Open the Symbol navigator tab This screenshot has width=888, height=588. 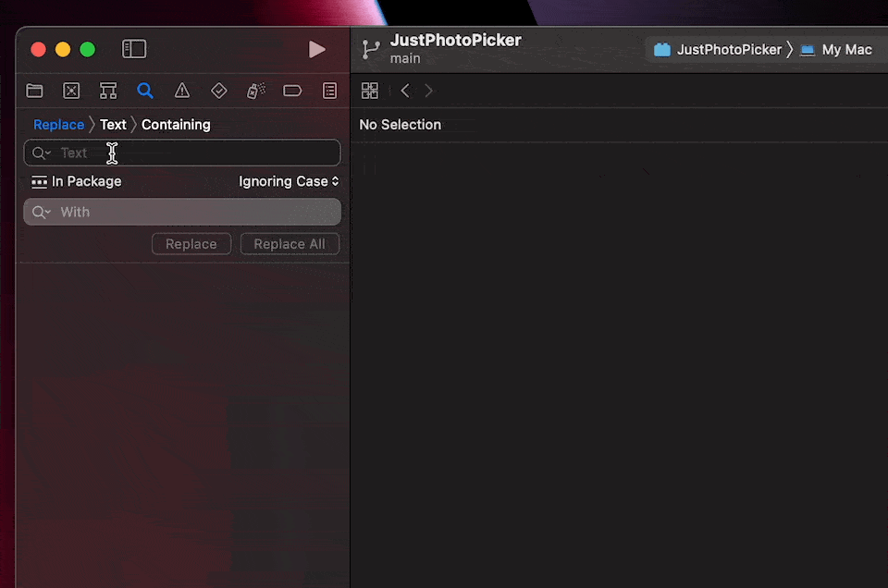108,91
